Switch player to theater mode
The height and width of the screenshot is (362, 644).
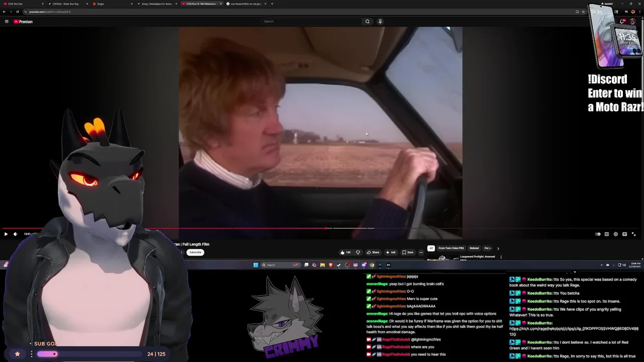click(x=624, y=234)
